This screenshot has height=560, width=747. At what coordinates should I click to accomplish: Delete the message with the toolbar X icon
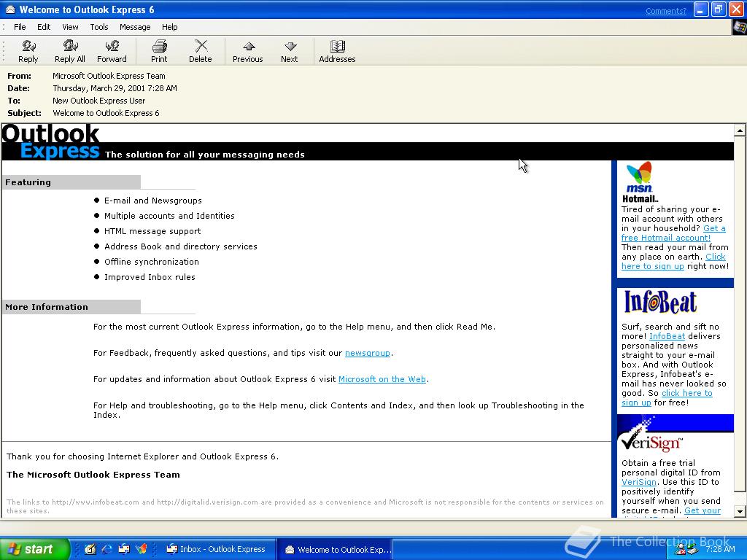pos(201,51)
